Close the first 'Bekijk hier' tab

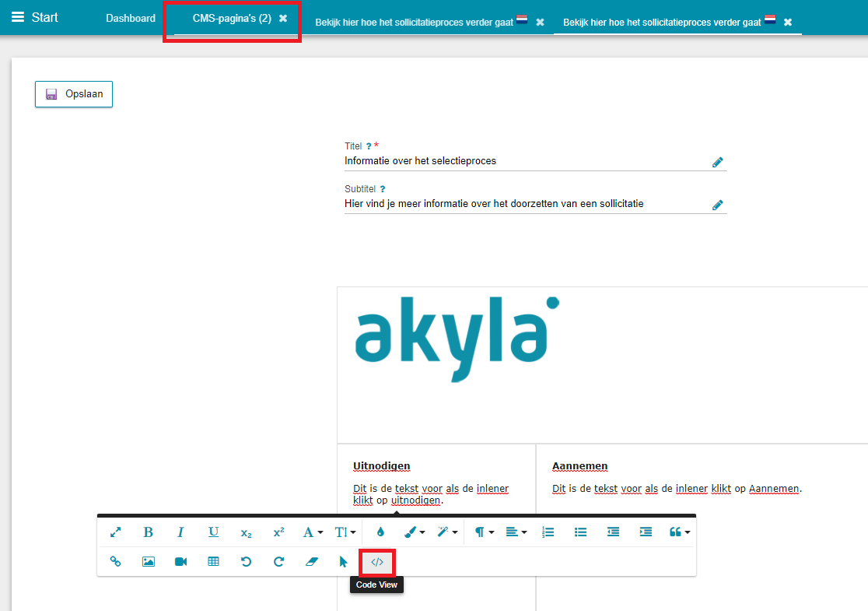(540, 22)
